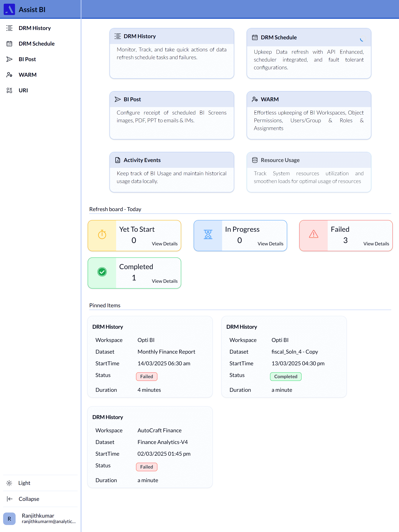Open the DRM Schedule card title
This screenshot has height=532, width=399.
pos(279,38)
